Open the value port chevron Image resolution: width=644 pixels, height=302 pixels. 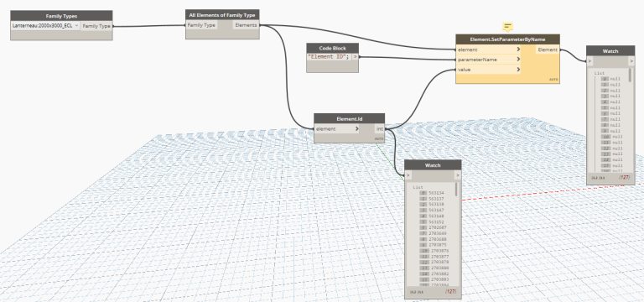tap(518, 70)
